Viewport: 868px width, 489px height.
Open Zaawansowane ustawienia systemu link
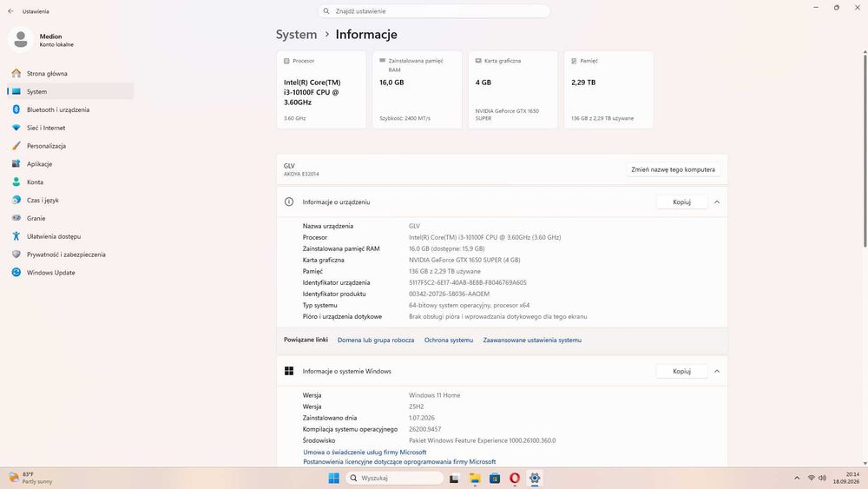point(532,340)
